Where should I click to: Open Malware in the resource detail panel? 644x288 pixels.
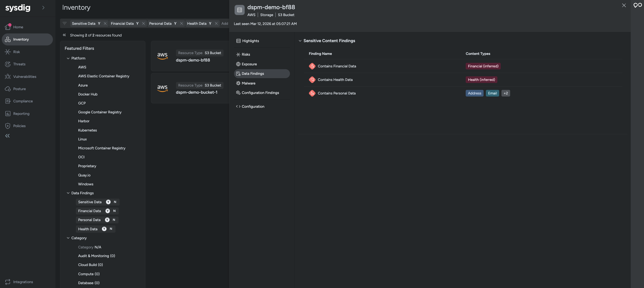pyautogui.click(x=248, y=83)
